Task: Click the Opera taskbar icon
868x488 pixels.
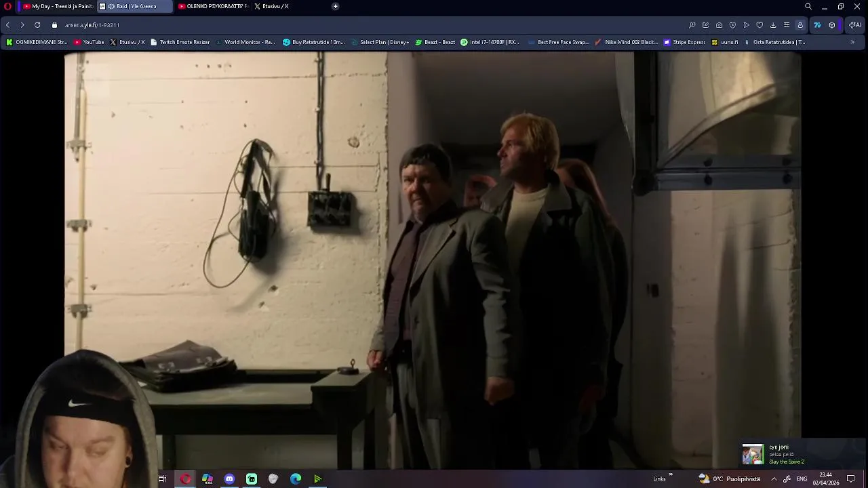Action: 185,479
